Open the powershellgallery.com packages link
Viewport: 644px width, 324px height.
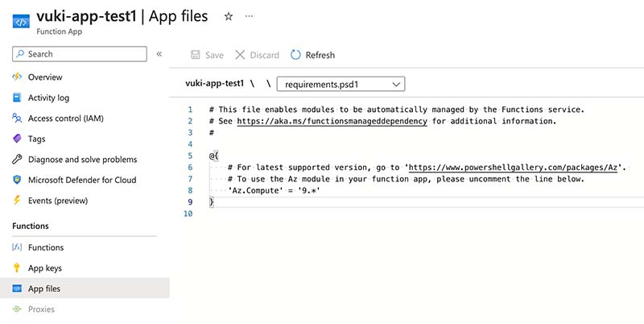tap(514, 168)
